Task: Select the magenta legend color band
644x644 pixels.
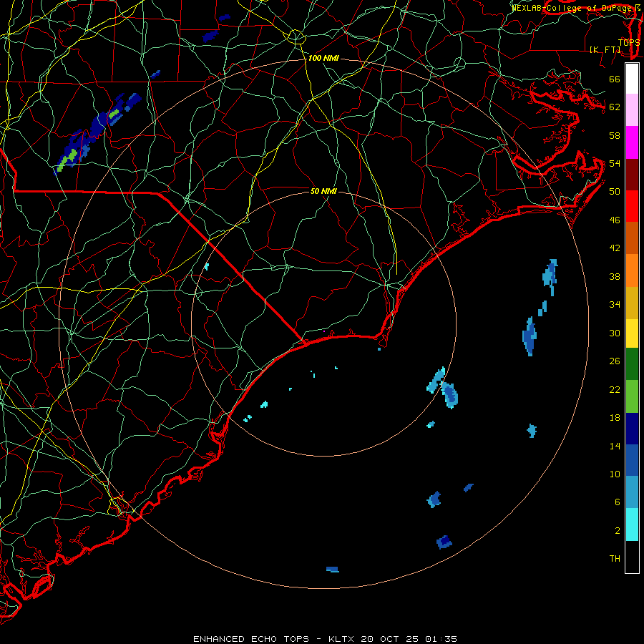Action: (x=632, y=142)
